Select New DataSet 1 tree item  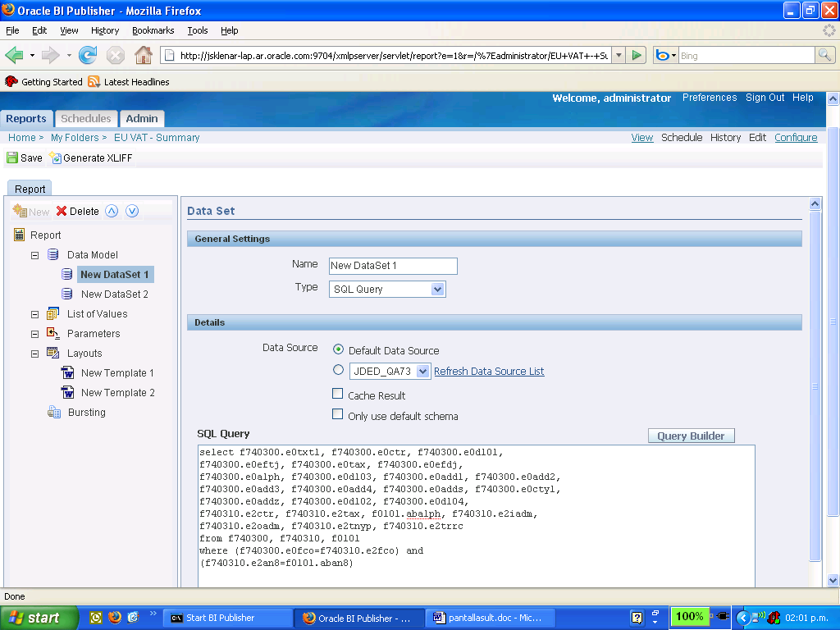coord(115,274)
